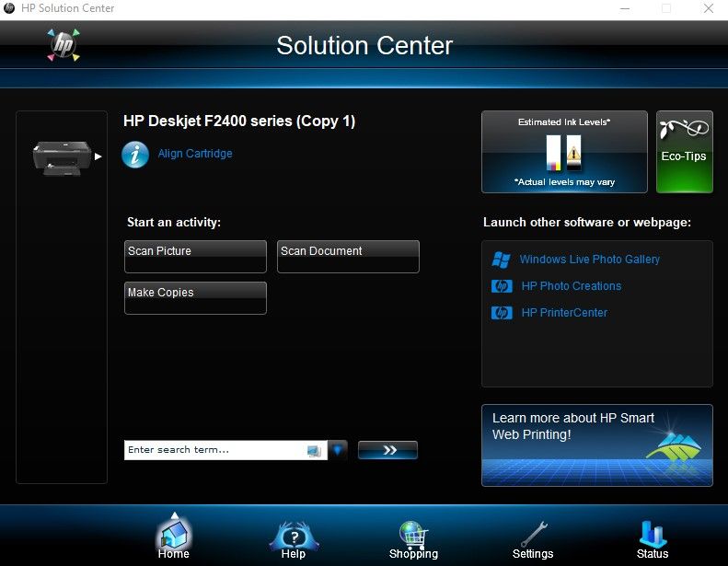This screenshot has height=566, width=728.
Task: Minimize the HP Solution Center window
Action: [x=625, y=8]
